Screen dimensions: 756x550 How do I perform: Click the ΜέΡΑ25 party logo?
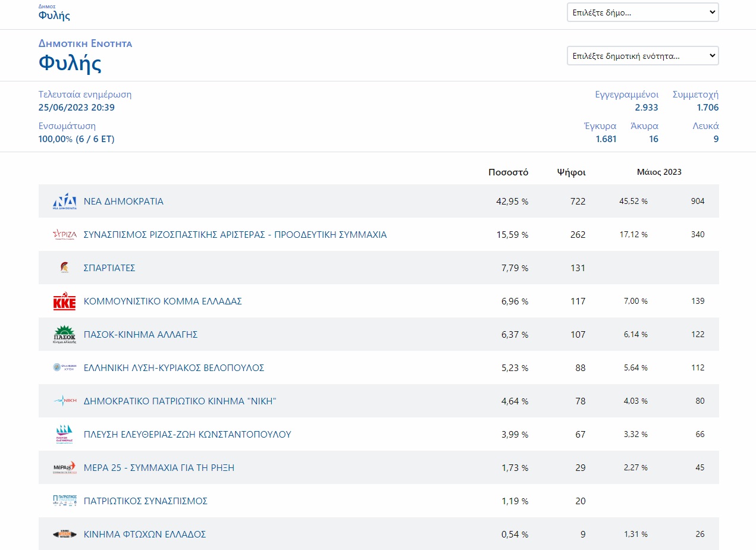point(64,468)
